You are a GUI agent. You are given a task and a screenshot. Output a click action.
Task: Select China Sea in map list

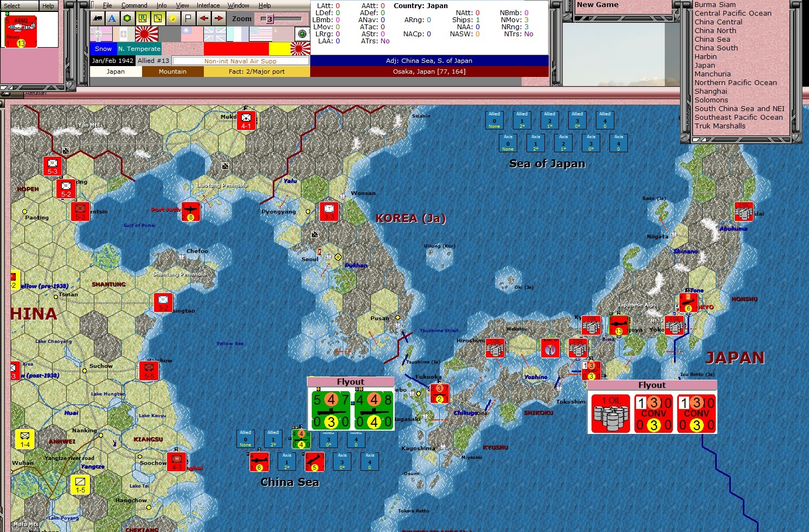tap(712, 39)
